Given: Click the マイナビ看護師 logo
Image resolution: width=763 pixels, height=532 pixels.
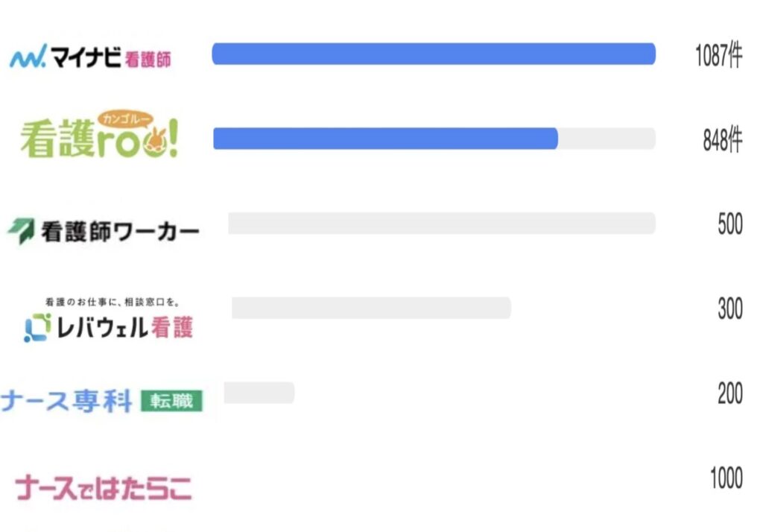Looking at the screenshot, I should [x=90, y=57].
